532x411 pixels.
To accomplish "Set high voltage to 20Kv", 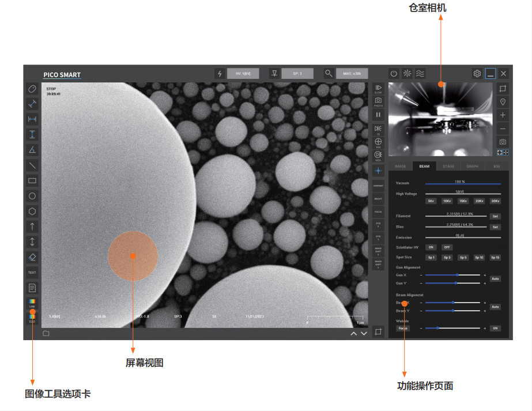I will click(x=479, y=201).
